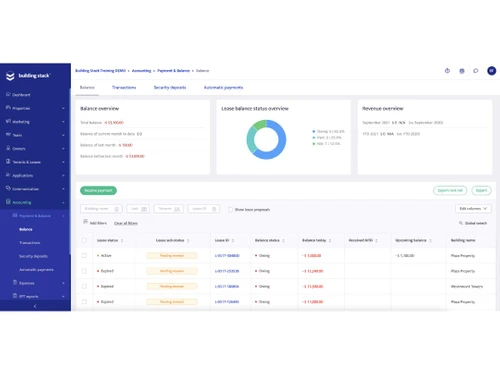
Task: Expand Expenses sidebar chevron
Action: point(63,283)
